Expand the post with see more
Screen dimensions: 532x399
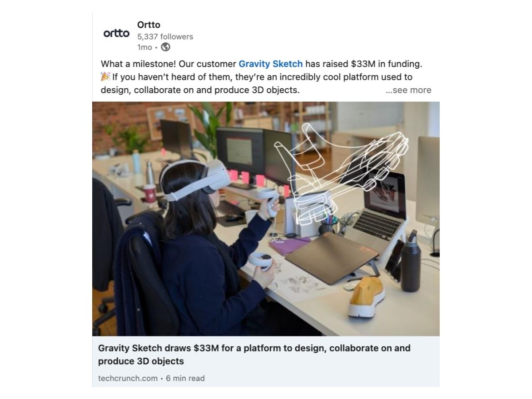pyautogui.click(x=408, y=90)
